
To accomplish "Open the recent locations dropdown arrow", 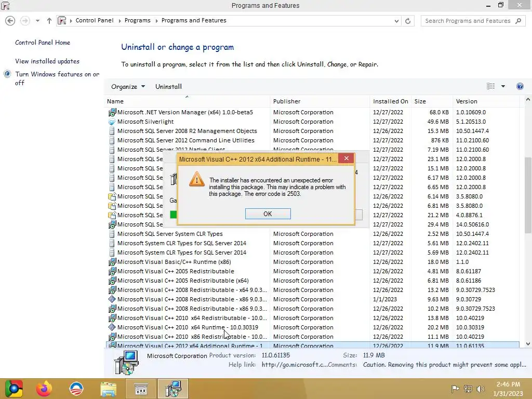I will [37, 21].
